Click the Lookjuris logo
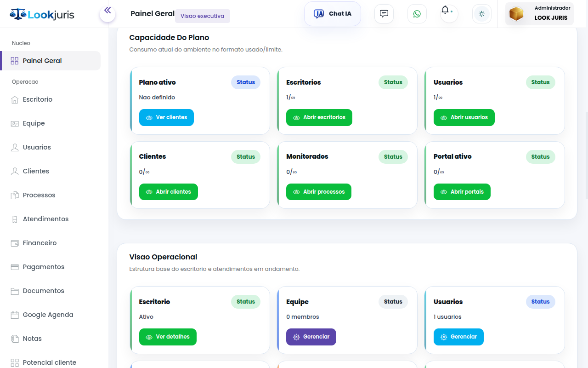Screen dimensions: 588x368 pyautogui.click(x=42, y=14)
